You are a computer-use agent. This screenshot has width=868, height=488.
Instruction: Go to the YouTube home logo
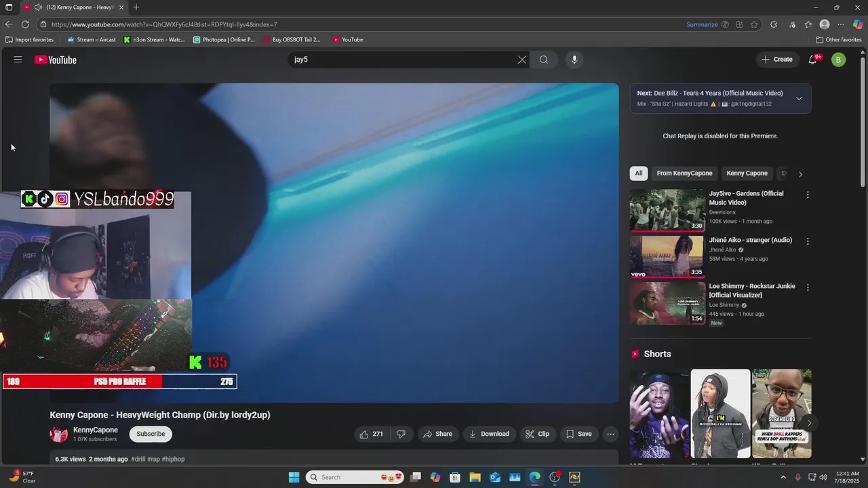coord(56,60)
